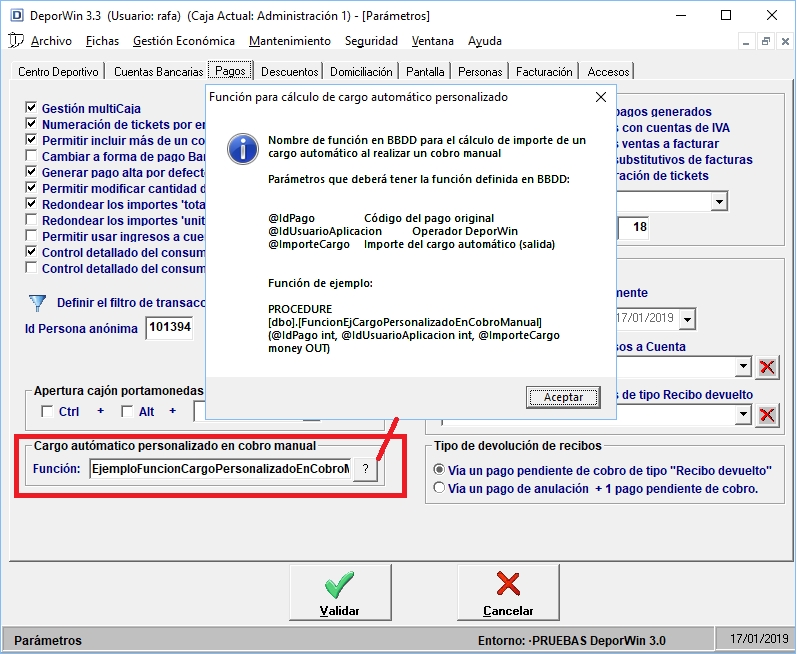The image size is (797, 654).
Task: Enable Permitir usar ingresos a cuenta checkbox
Action: pos(31,236)
